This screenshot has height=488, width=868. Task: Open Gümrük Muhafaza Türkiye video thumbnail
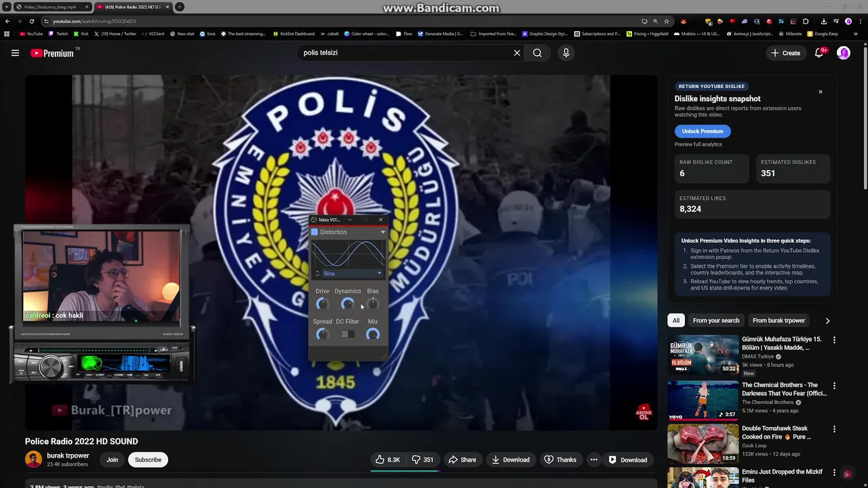click(x=703, y=354)
